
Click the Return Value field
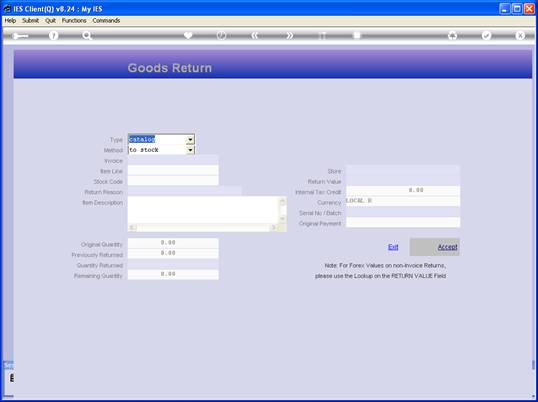403,181
